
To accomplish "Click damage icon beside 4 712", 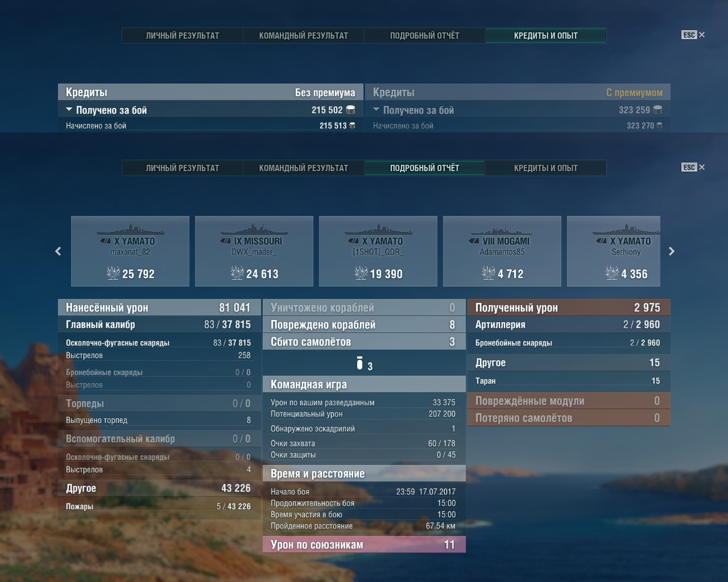I will point(488,273).
